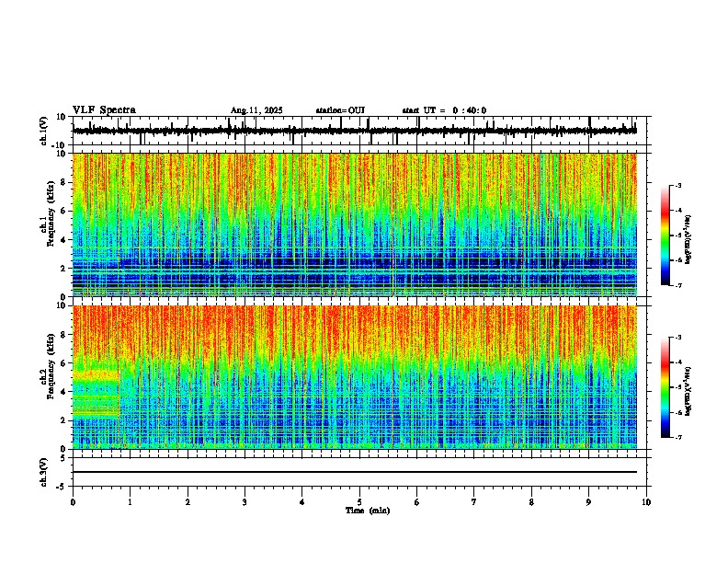Click the ch.2 colorbar "log(PSD)" unit label
The height and width of the screenshot is (563, 728).
[688, 391]
